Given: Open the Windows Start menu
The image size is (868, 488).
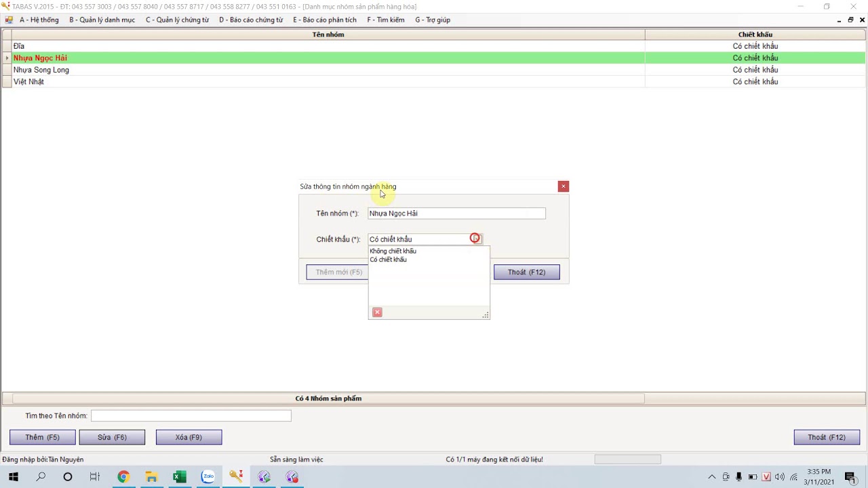Looking at the screenshot, I should tap(14, 477).
